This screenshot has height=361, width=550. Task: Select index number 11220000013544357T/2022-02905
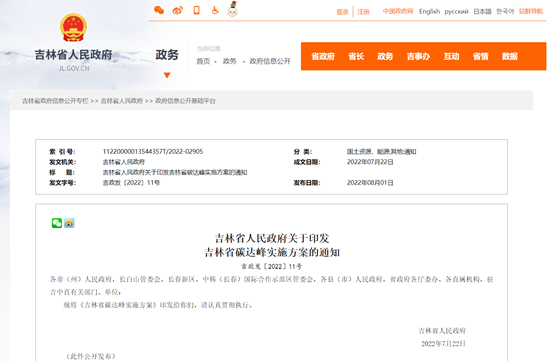click(x=153, y=152)
